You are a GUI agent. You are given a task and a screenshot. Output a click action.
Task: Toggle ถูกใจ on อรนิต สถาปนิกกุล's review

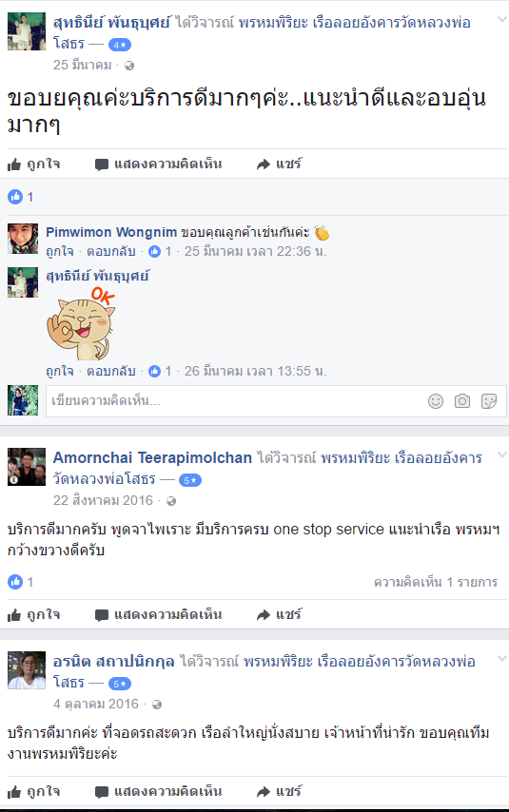point(33,791)
